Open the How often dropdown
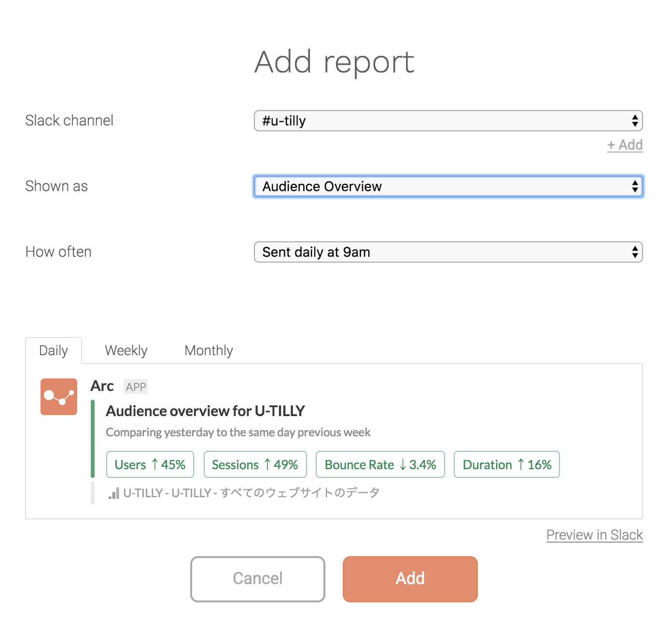The width and height of the screenshot is (672, 642). point(448,252)
